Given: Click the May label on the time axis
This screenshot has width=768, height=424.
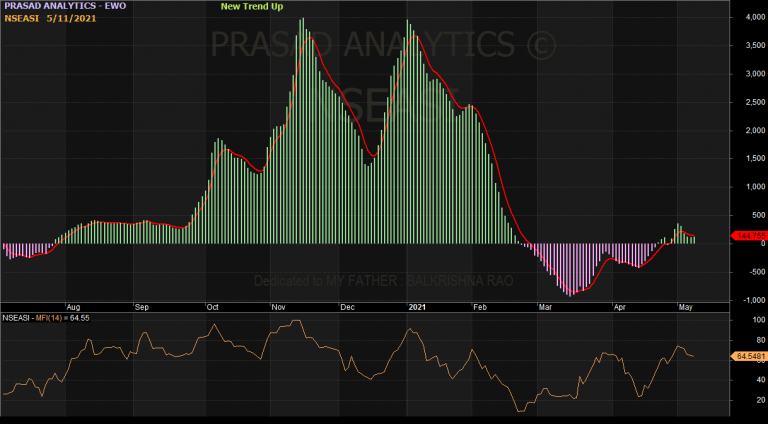Looking at the screenshot, I should pos(685,307).
